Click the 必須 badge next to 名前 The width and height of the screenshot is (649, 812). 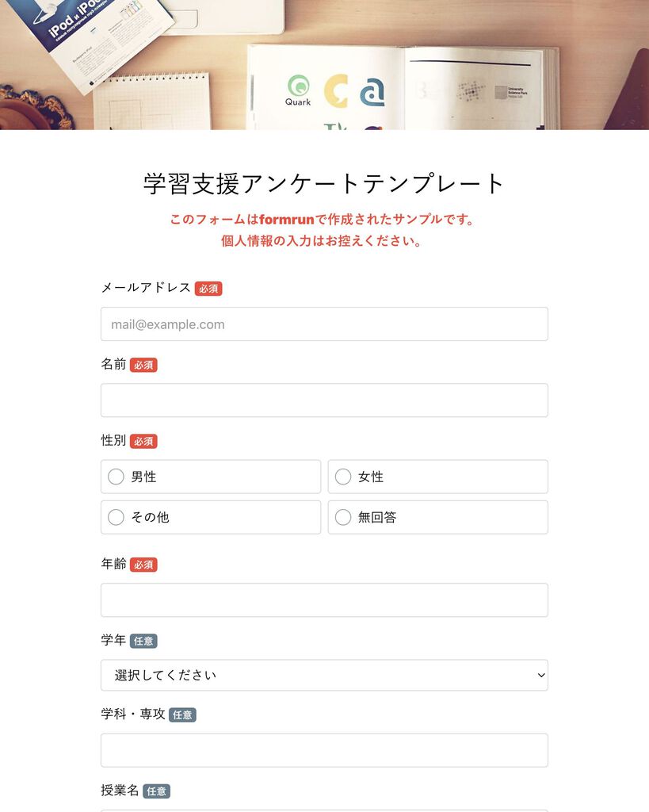(x=143, y=365)
